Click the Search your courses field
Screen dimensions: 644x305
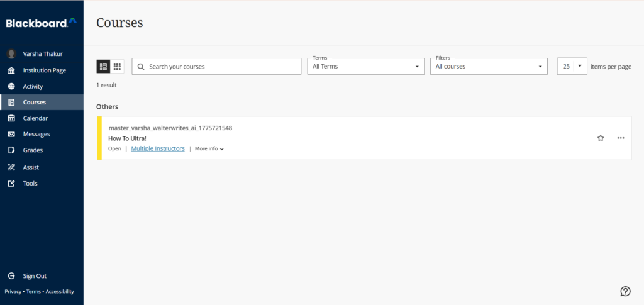(216, 66)
